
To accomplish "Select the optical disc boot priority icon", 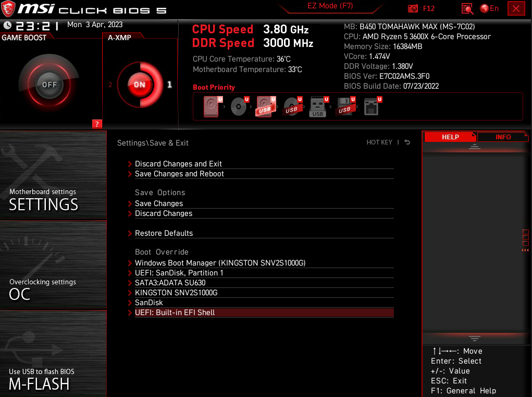I will point(240,106).
